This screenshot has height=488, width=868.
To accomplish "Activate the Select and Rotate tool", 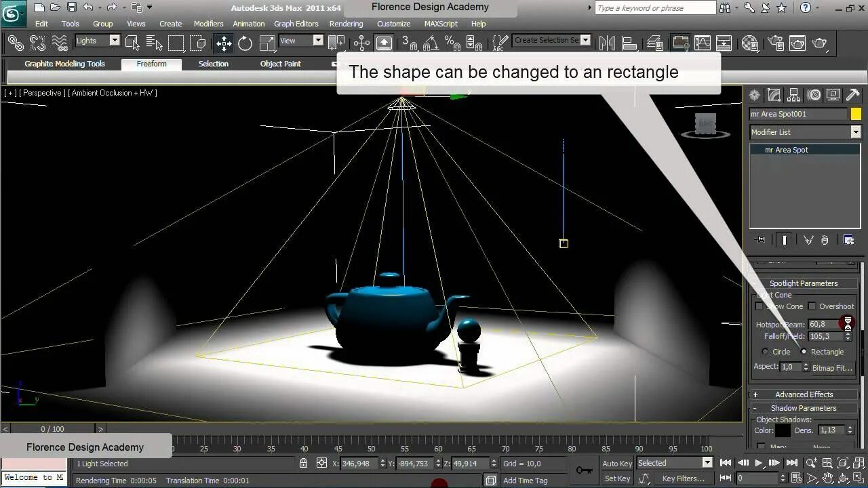I will pos(245,43).
